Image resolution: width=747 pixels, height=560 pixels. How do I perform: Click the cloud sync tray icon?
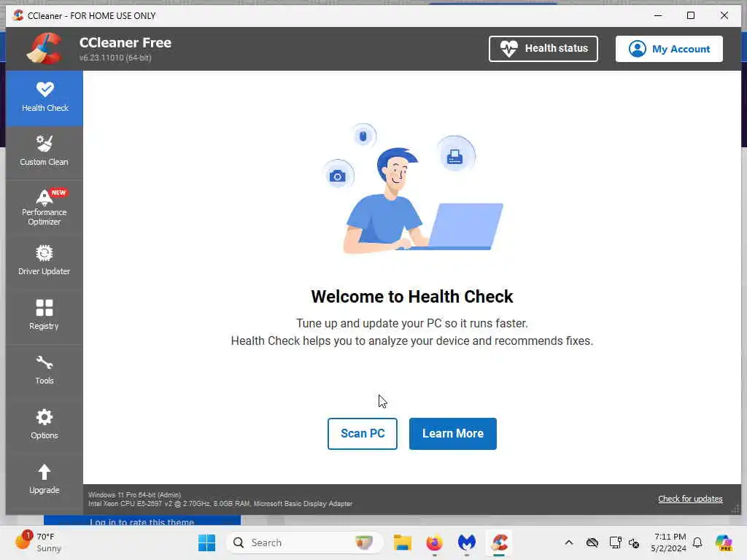[x=592, y=542]
